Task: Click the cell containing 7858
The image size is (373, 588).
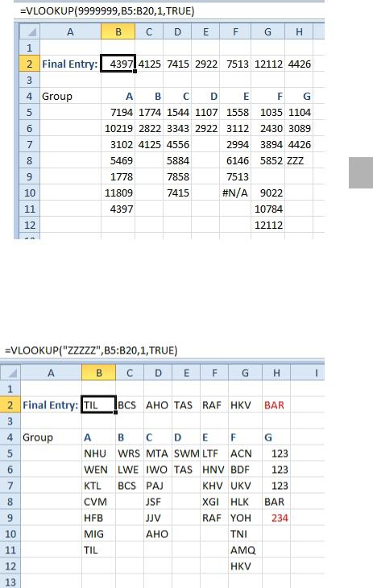Action: point(177,176)
